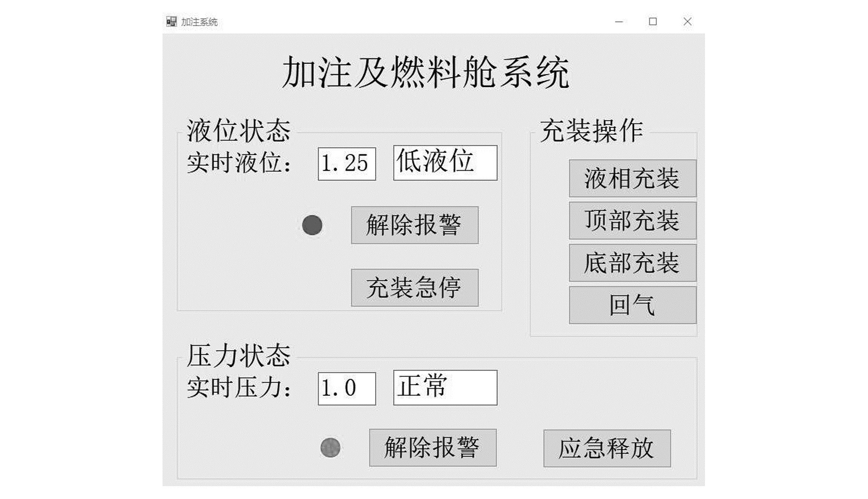The height and width of the screenshot is (499, 868).
Task: Focus the 实时压力 field showing 1.0
Action: [347, 388]
